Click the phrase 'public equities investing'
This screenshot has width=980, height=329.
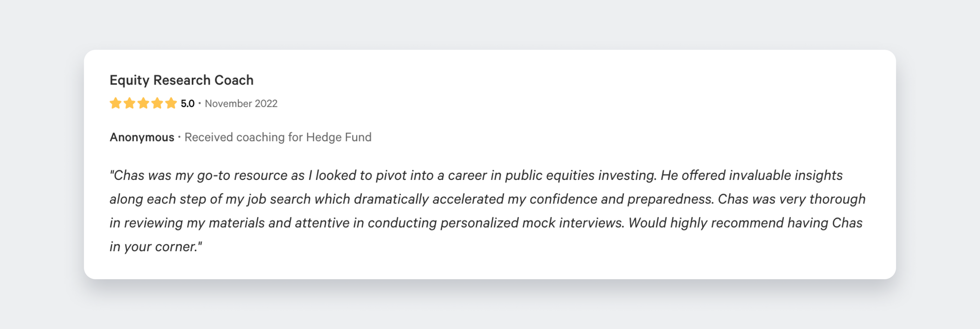point(580,175)
